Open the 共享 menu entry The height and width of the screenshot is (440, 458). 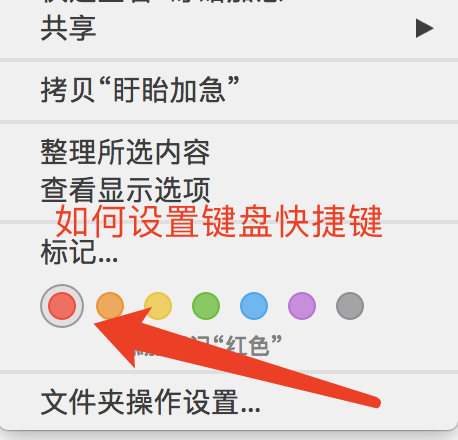point(229,28)
